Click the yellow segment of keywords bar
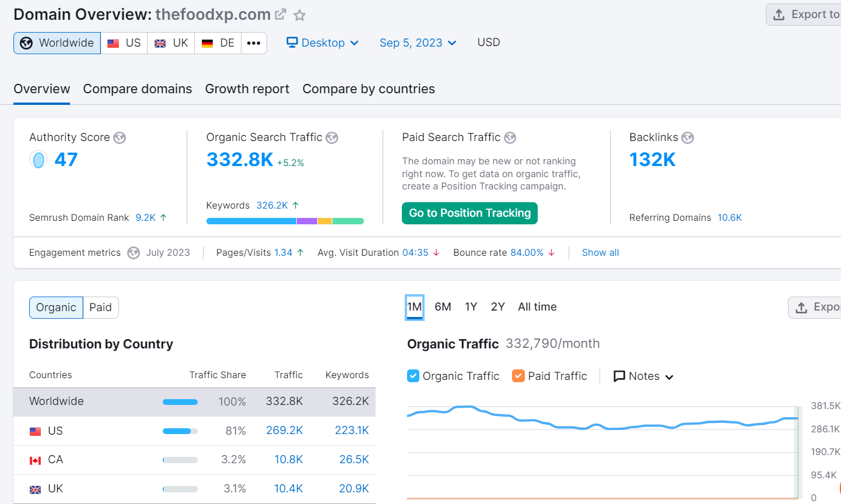Image resolution: width=841 pixels, height=504 pixels. 325,221
